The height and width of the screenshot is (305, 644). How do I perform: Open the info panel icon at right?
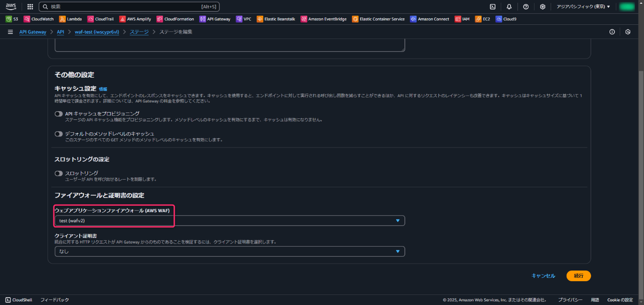(x=612, y=32)
